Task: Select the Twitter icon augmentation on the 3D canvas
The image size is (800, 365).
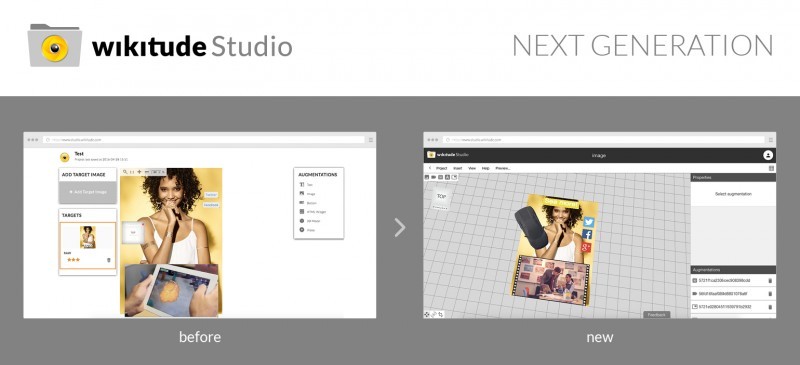Action: [588, 222]
